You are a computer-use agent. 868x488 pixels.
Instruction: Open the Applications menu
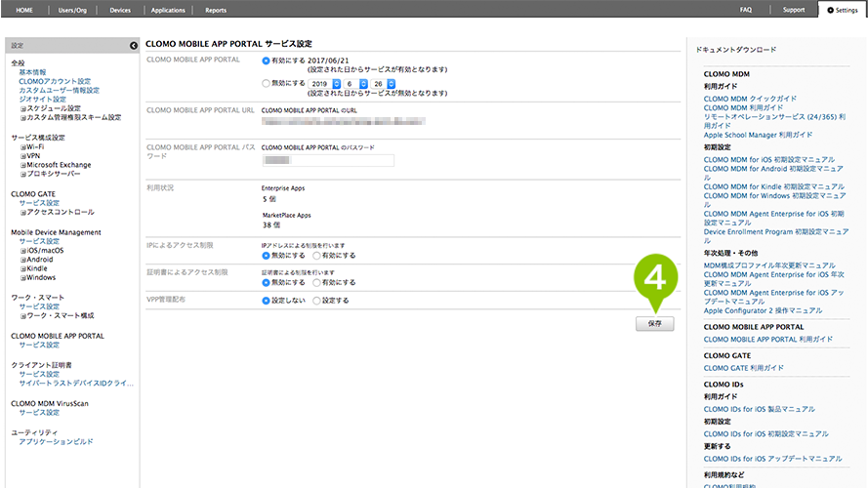pos(168,10)
